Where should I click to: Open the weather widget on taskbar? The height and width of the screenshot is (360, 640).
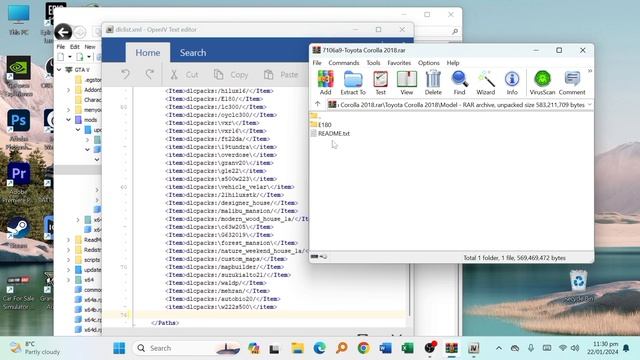tap(34, 348)
